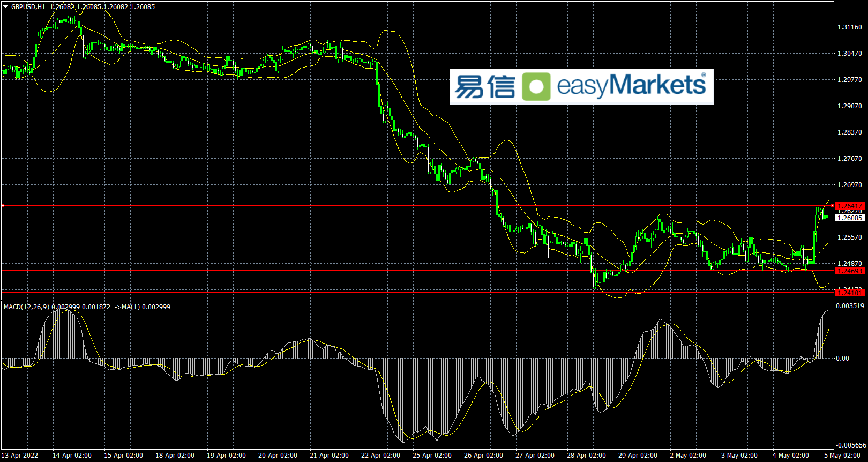The width and height of the screenshot is (868, 462).
Task: Click the 15 Apr 02:00 time label
Action: [x=123, y=456]
